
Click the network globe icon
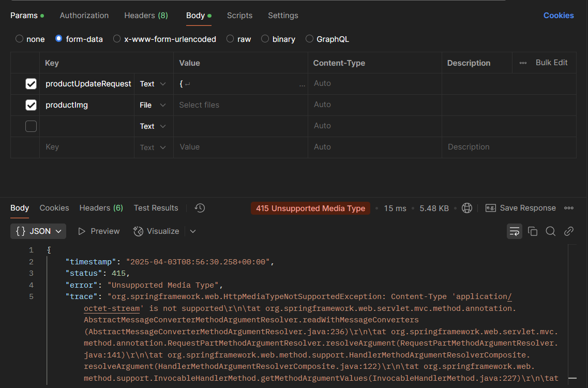(467, 208)
